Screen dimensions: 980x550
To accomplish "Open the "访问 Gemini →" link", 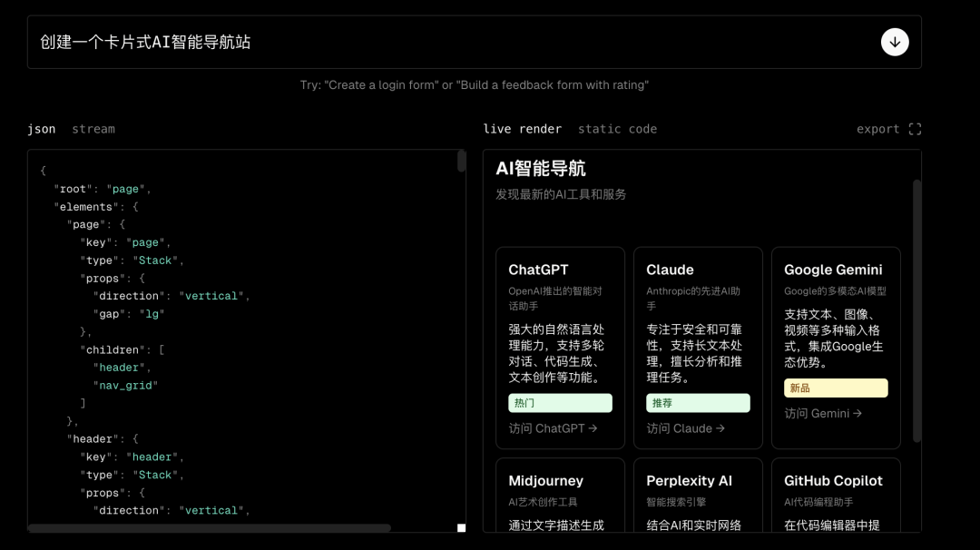I will pyautogui.click(x=821, y=413).
